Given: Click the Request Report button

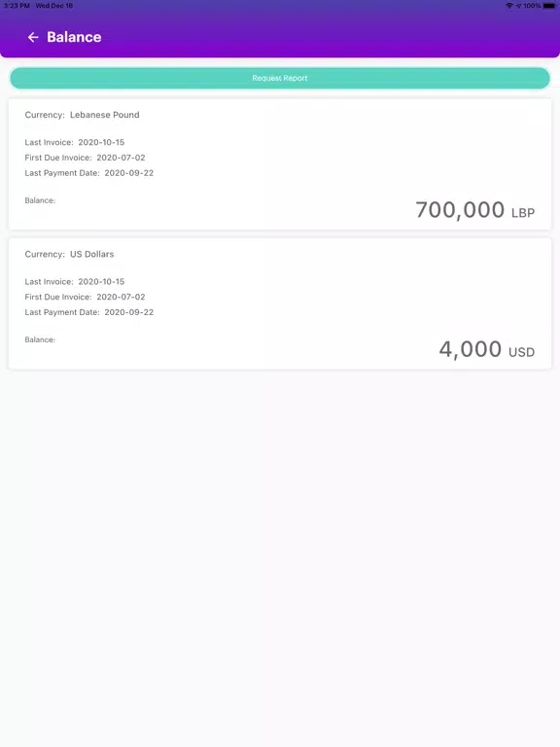Looking at the screenshot, I should point(280,78).
